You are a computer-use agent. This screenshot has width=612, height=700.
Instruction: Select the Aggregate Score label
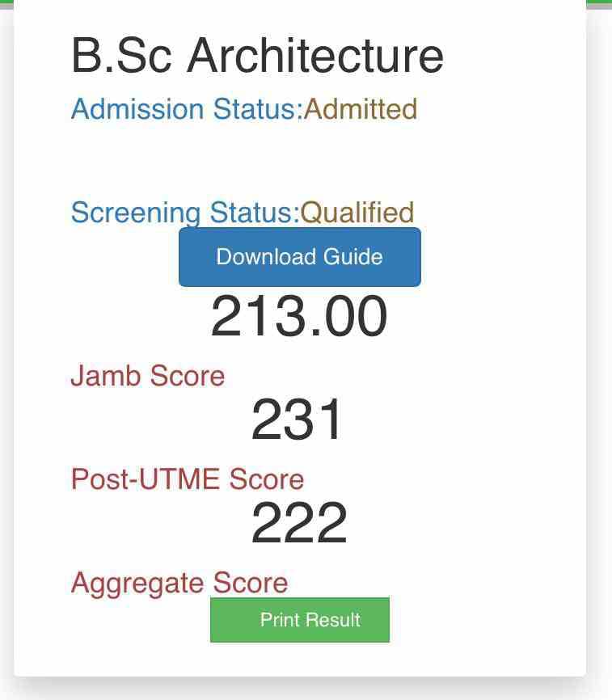[x=179, y=583]
